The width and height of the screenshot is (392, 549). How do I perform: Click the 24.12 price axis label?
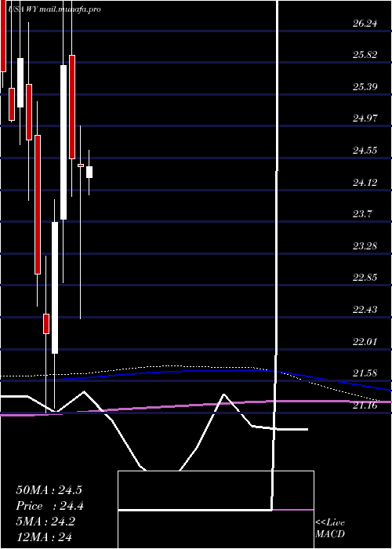(x=365, y=182)
